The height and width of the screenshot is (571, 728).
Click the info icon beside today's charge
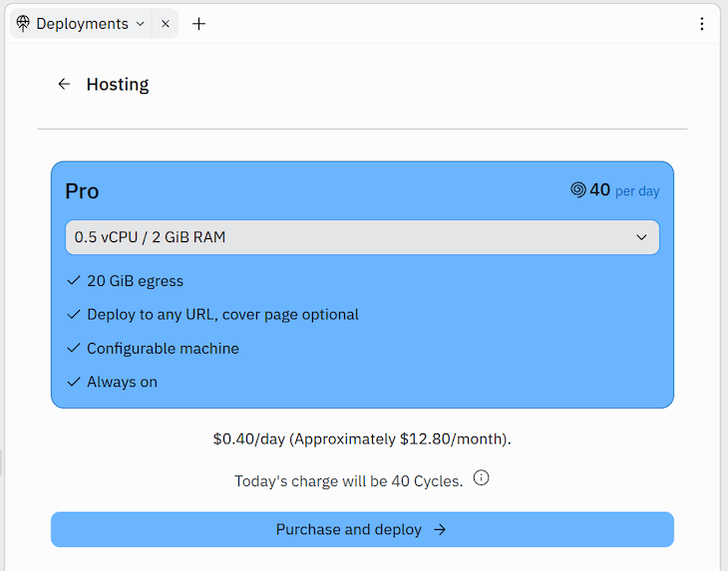pyautogui.click(x=481, y=478)
